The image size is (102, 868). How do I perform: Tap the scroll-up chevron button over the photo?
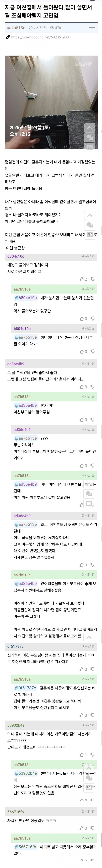[x=90, y=128]
